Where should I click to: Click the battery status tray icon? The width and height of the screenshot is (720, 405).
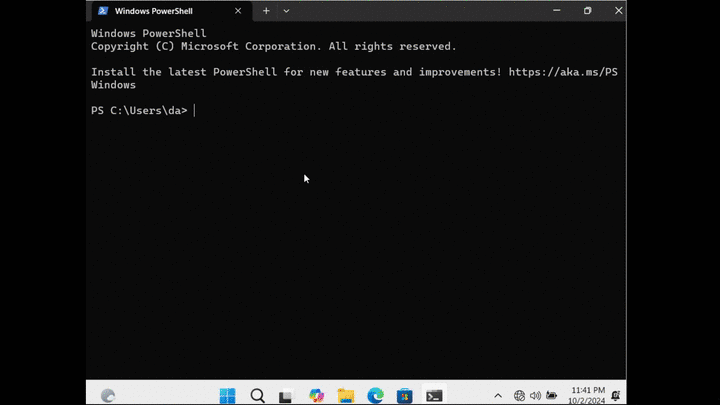point(551,395)
